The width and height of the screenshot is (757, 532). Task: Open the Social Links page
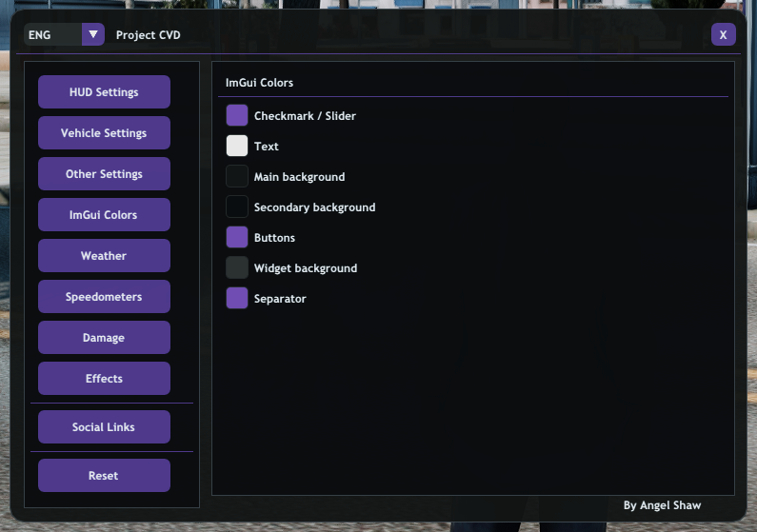(x=104, y=427)
